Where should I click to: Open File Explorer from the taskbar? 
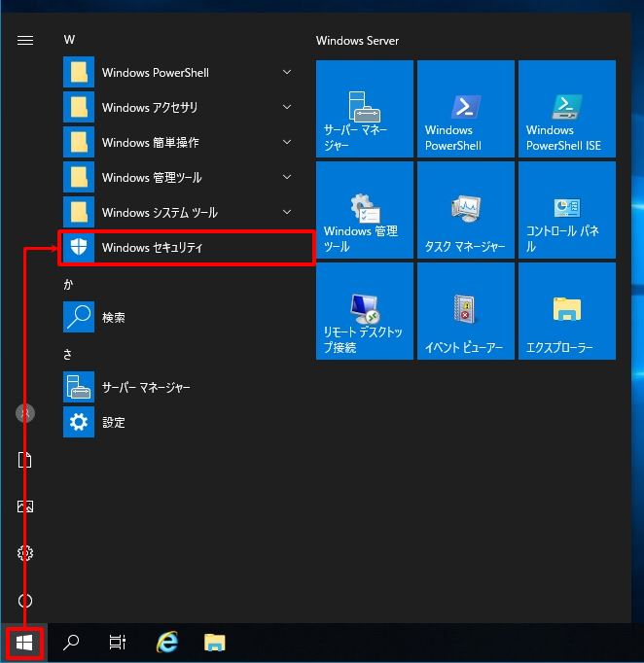pos(215,643)
